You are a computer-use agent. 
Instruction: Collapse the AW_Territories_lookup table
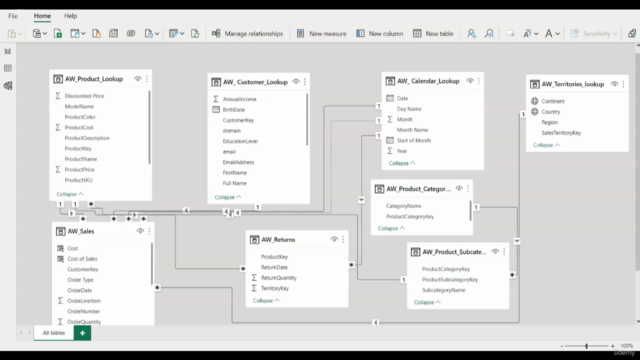pyautogui.click(x=547, y=145)
